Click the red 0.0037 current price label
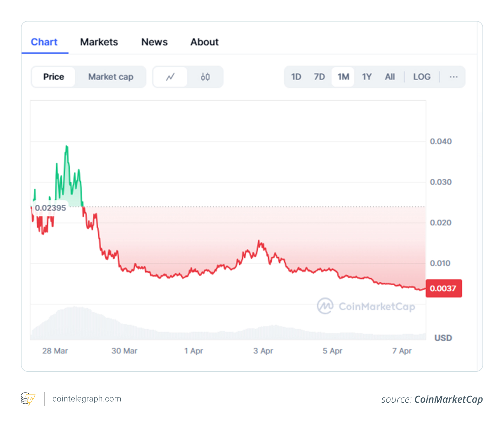 [x=443, y=288]
